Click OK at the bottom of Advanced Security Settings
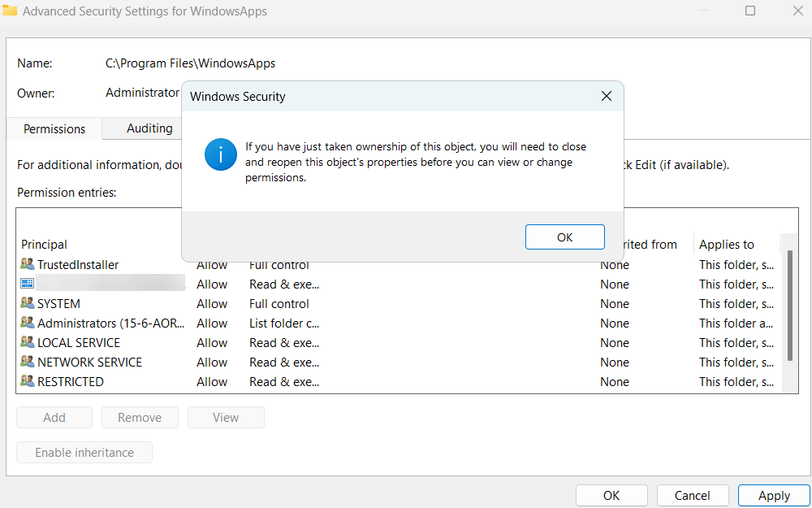812x508 pixels. [x=611, y=496]
